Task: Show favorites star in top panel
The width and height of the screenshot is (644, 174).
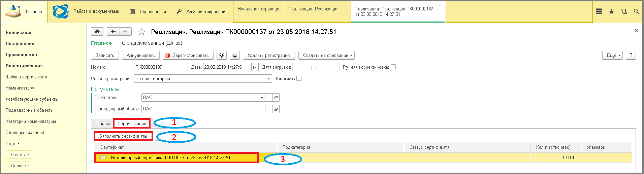Action: [x=611, y=11]
